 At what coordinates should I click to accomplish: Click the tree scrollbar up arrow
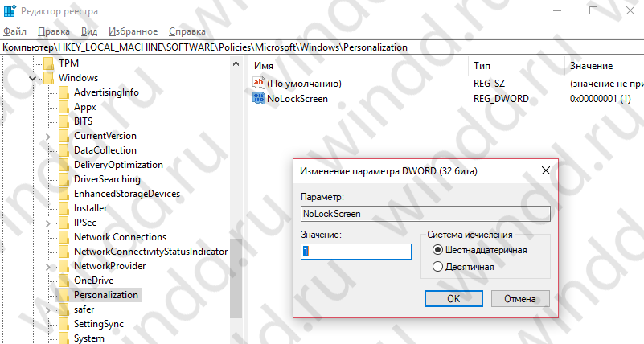[236, 63]
